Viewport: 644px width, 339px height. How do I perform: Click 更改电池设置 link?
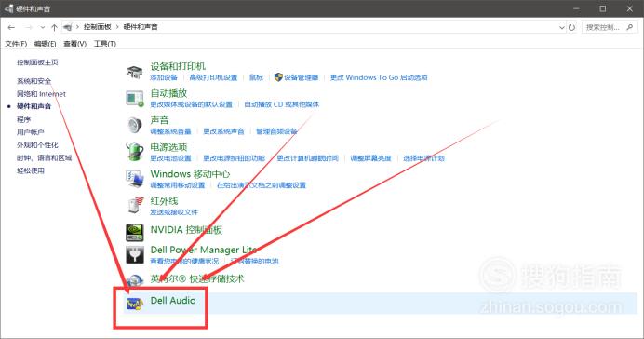(170, 158)
